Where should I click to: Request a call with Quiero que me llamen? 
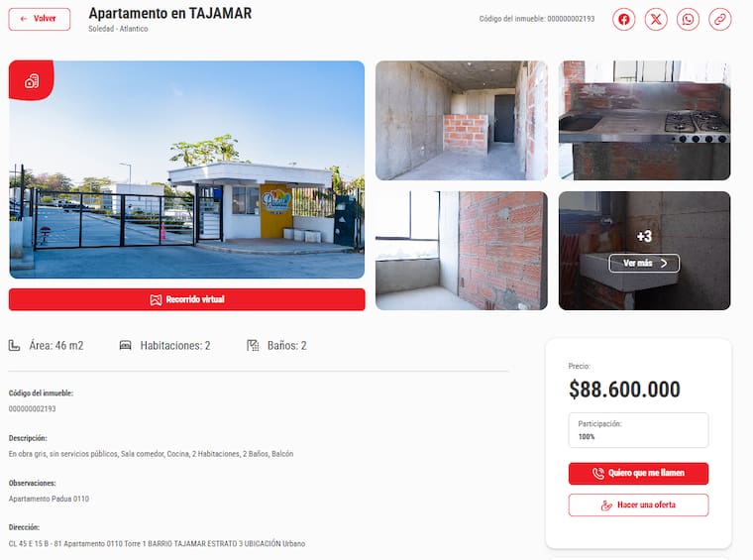pyautogui.click(x=638, y=474)
